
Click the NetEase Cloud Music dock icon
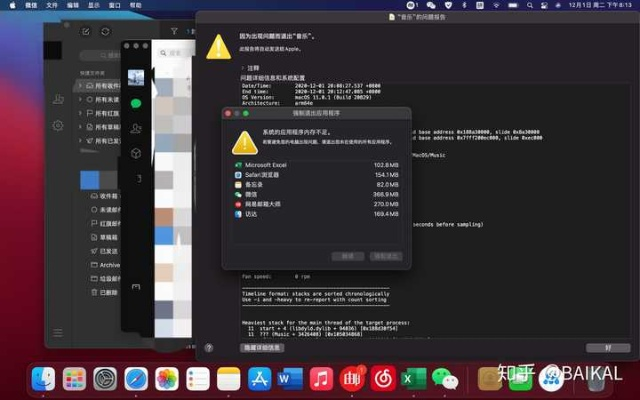pos(382,379)
